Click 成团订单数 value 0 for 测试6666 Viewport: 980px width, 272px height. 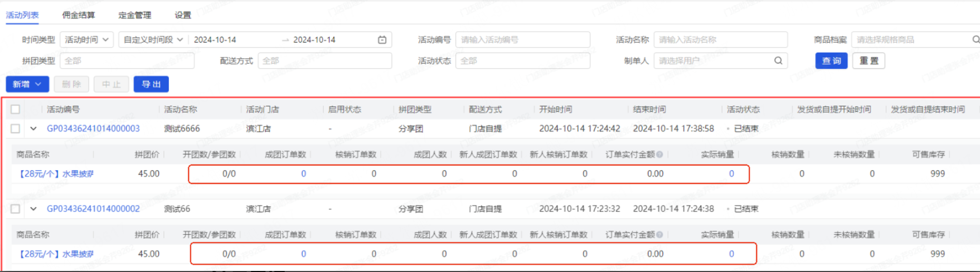point(304,173)
